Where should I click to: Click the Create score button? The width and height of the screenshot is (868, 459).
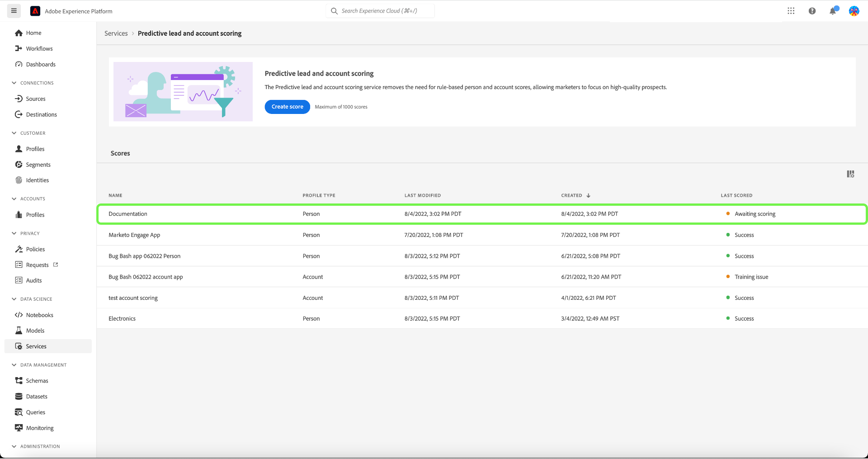click(288, 107)
